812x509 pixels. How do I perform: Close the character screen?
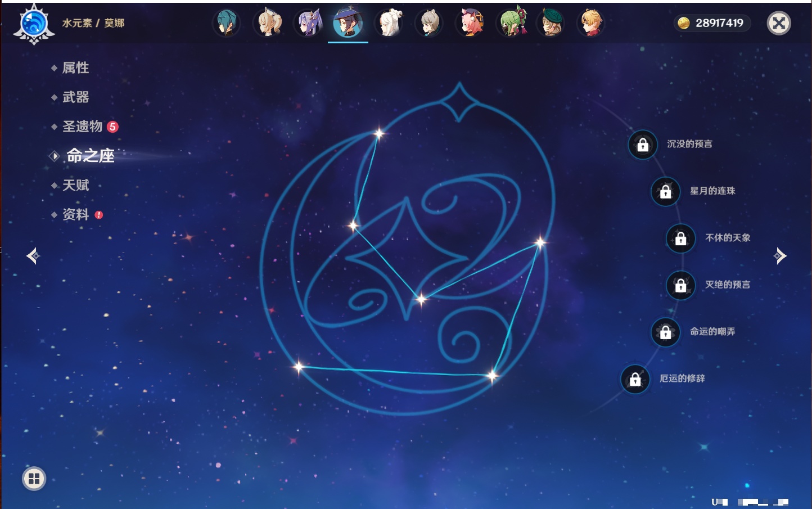point(779,23)
